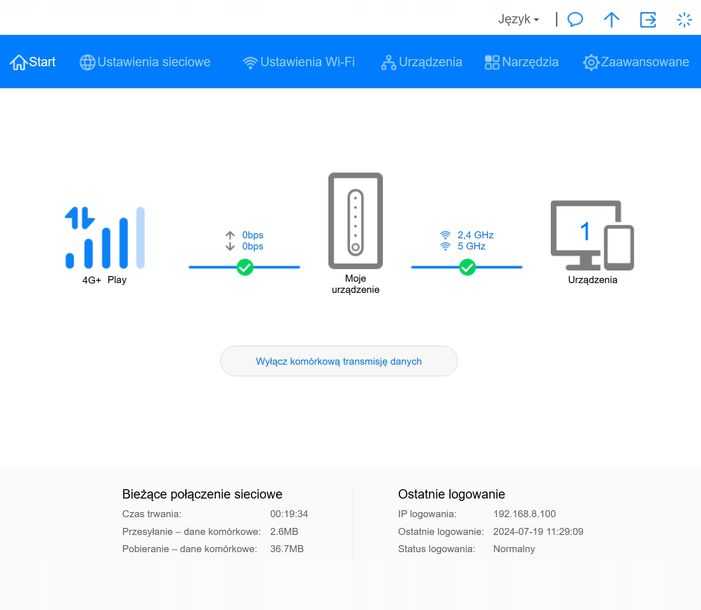Expand the Język language dropdown

pos(518,19)
